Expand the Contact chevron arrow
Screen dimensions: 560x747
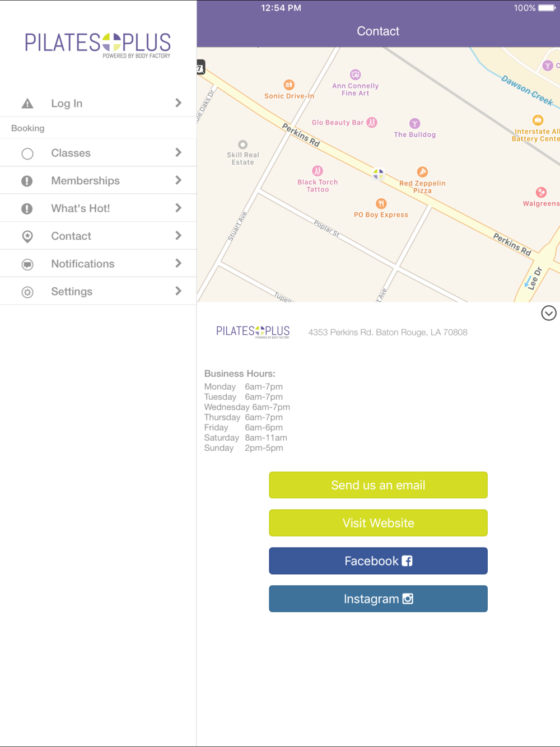click(x=178, y=236)
